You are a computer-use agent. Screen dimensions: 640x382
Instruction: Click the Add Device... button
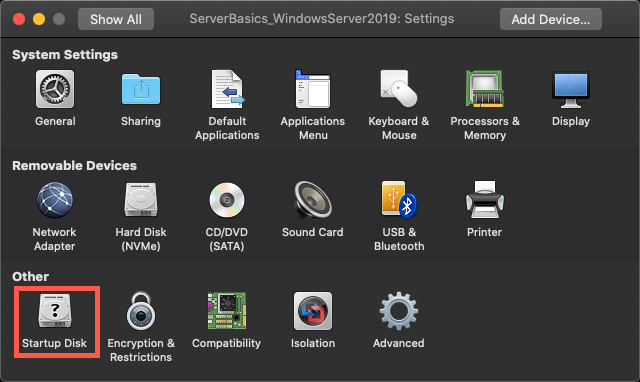pos(551,19)
